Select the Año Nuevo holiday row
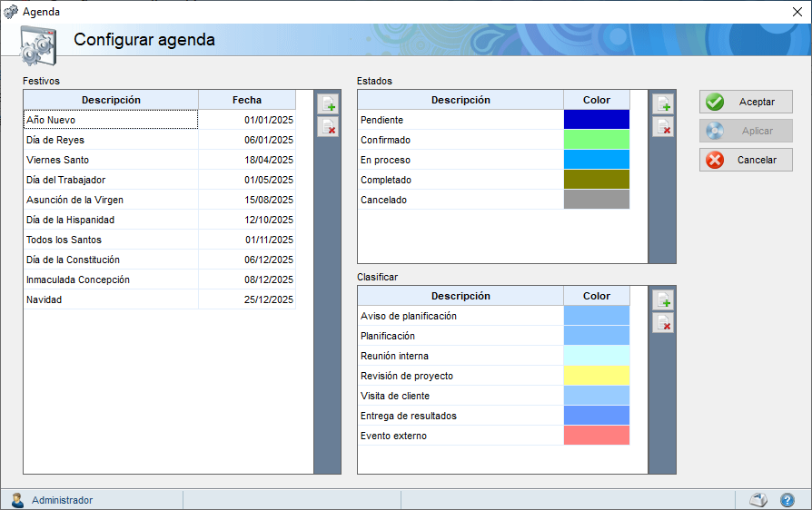The image size is (812, 510). pyautogui.click(x=111, y=120)
